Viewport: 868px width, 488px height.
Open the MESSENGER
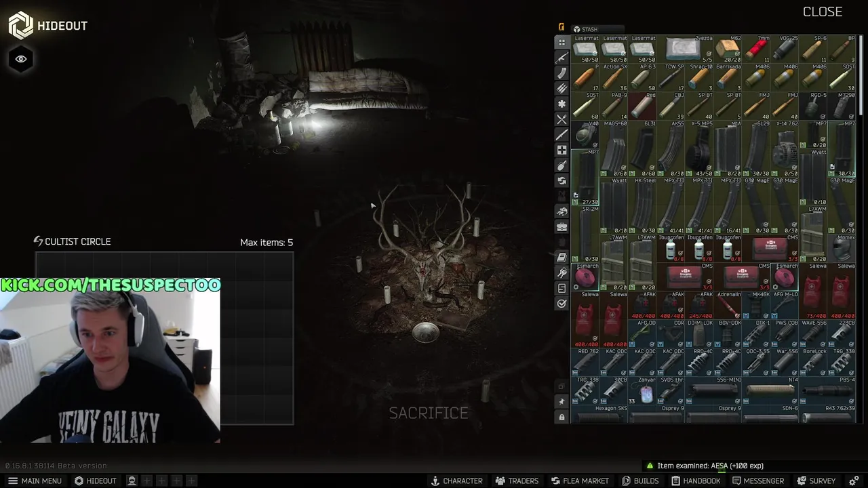click(x=758, y=481)
